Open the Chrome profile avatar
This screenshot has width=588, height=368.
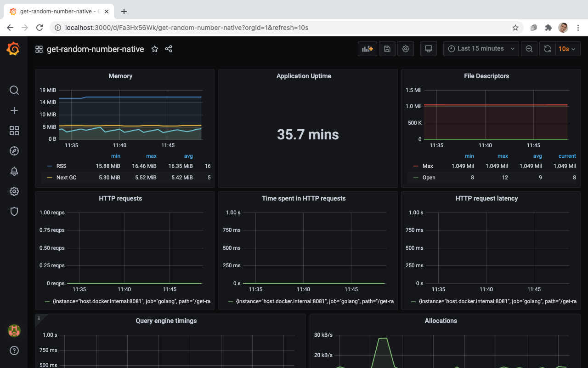(x=563, y=28)
